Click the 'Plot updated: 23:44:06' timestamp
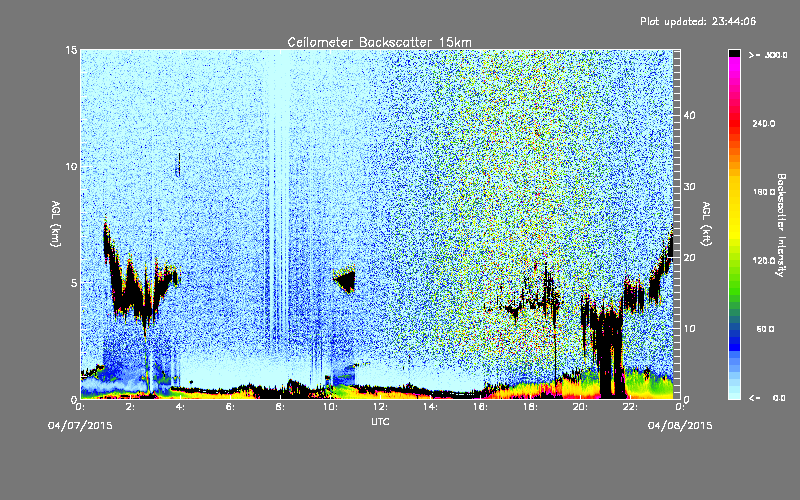 coord(698,21)
